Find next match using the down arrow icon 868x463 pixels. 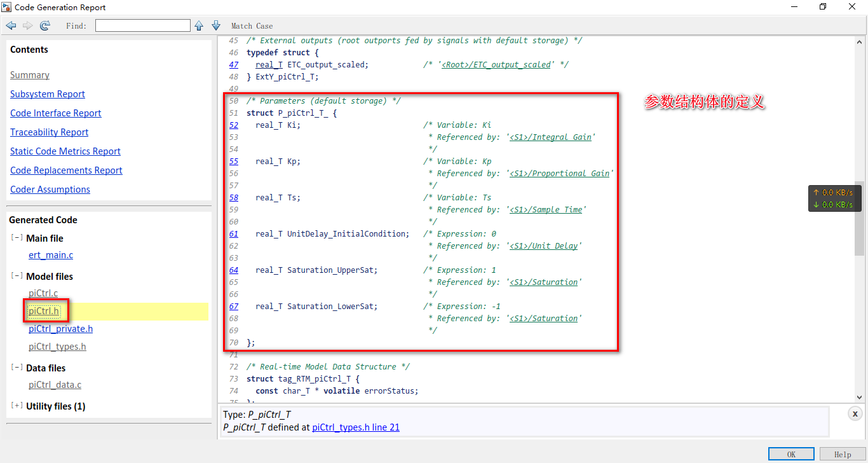[215, 25]
